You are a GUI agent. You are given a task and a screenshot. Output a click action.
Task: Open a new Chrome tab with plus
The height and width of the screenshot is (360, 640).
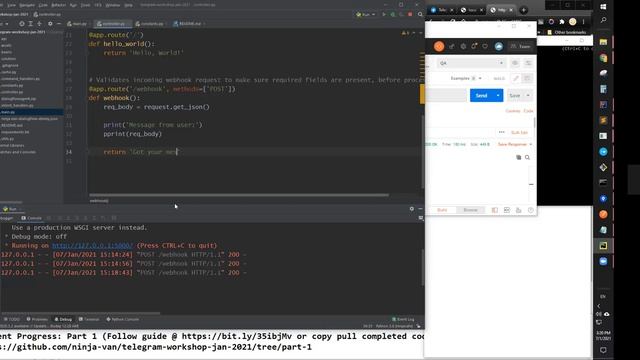click(524, 10)
